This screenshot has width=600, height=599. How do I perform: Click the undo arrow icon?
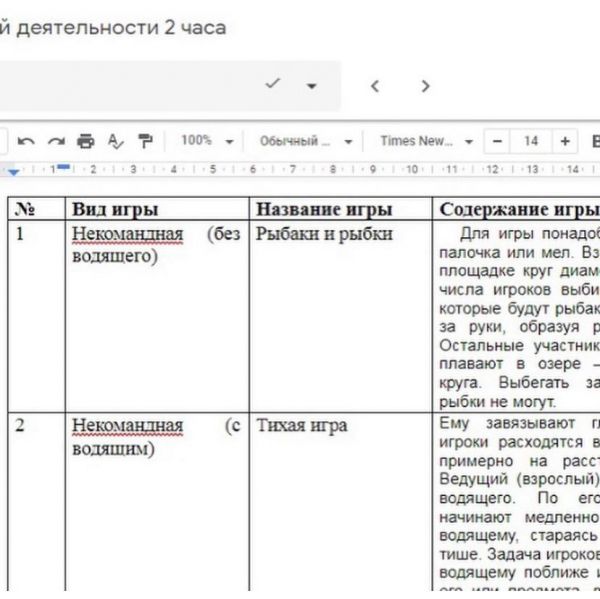click(x=26, y=141)
